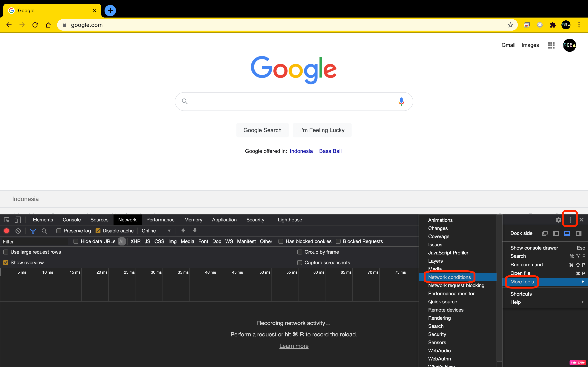Toggle device toolbar icon
The height and width of the screenshot is (367, 588).
[x=18, y=220]
